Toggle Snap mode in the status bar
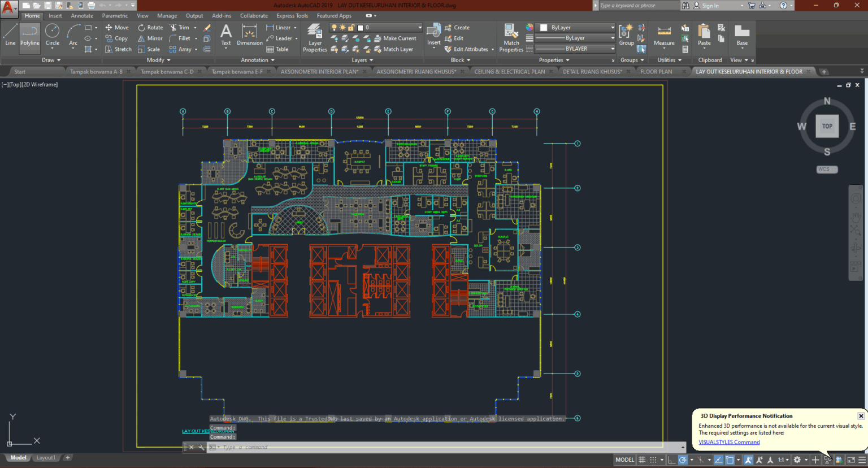The height and width of the screenshot is (468, 868). pos(654,460)
